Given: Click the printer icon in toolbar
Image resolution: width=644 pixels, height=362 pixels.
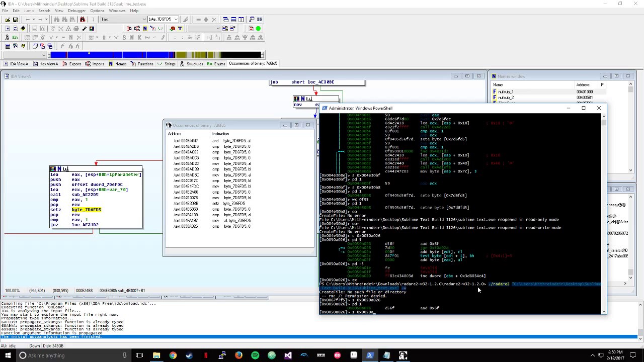Looking at the screenshot, I should [x=76, y=29].
